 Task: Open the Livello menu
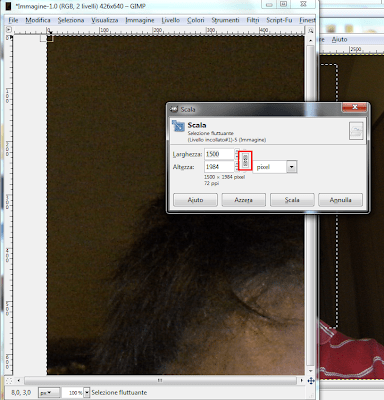[171, 20]
